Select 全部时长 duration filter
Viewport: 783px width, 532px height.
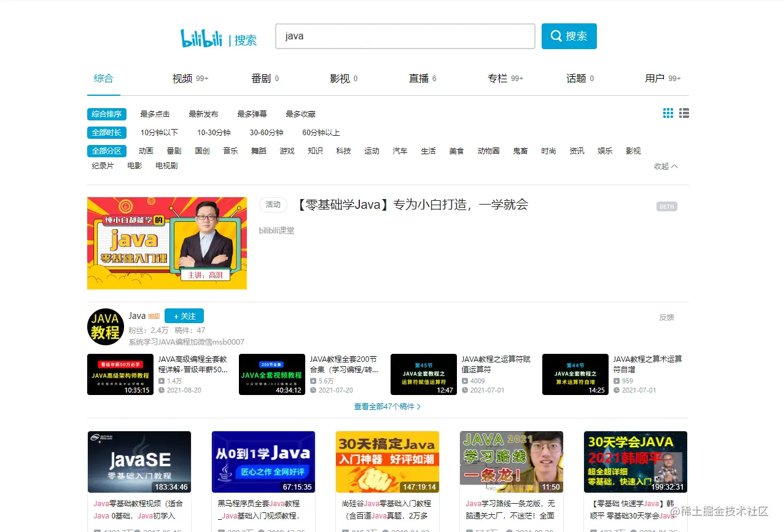point(107,133)
